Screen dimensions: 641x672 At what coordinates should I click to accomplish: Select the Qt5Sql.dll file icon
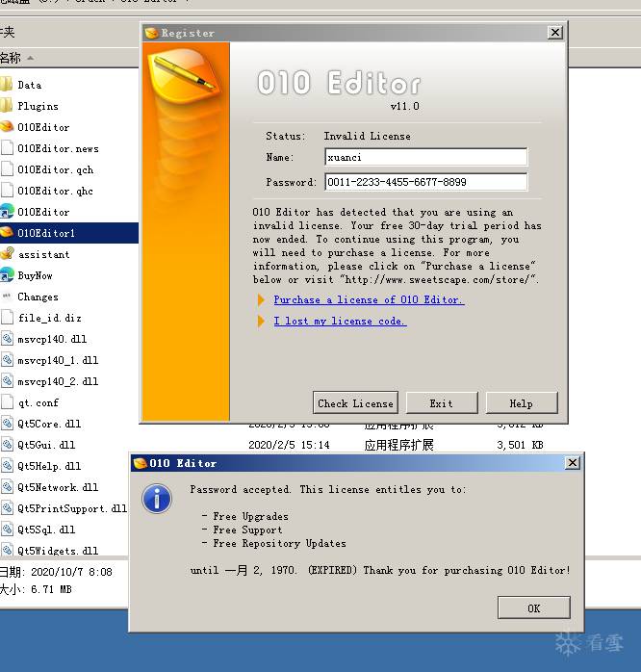(7, 530)
